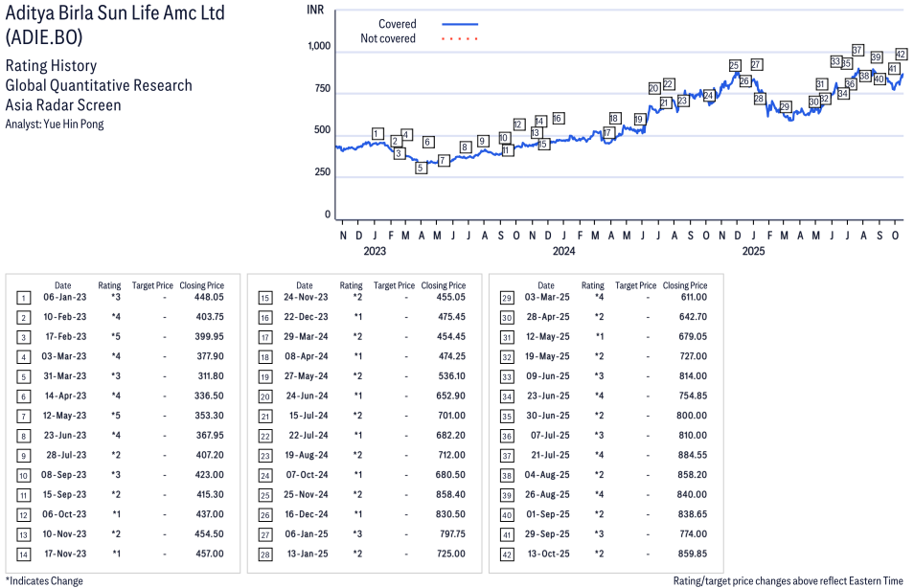Select chart marker 29 on the price chart
Screen dimensions: 914x588
(x=785, y=106)
